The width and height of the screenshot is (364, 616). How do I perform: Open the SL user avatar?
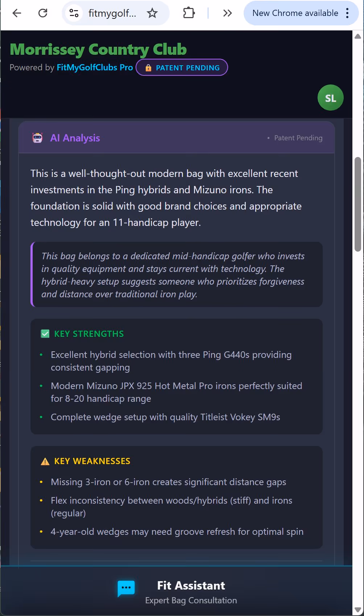point(330,97)
